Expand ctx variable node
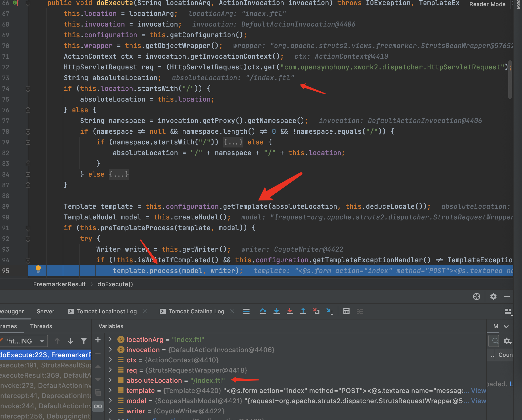This screenshot has height=420, width=522. pyautogui.click(x=110, y=360)
